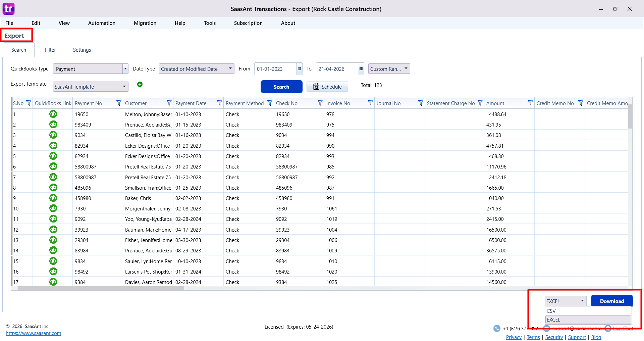Open QuickBooks link for payment 485096
Viewport: 644px width, 341px height.
point(53,188)
